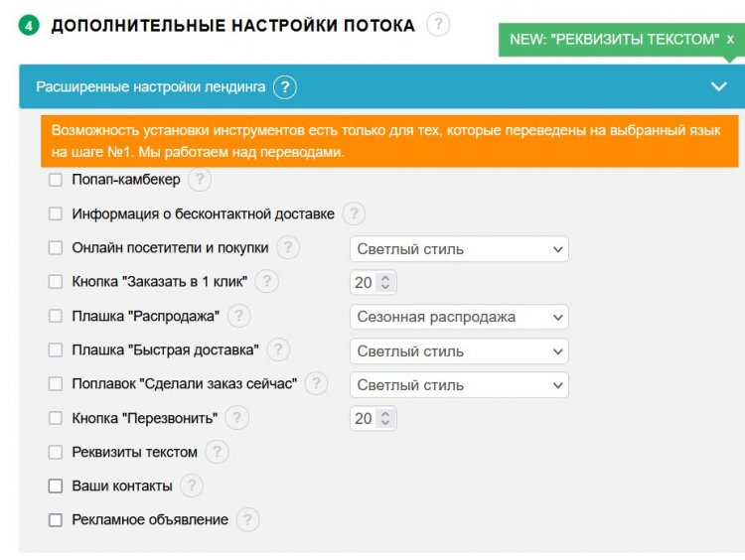The height and width of the screenshot is (560, 745).
Task: Enable Кнопка "Перезвонить" checkbox
Action: pos(56,418)
